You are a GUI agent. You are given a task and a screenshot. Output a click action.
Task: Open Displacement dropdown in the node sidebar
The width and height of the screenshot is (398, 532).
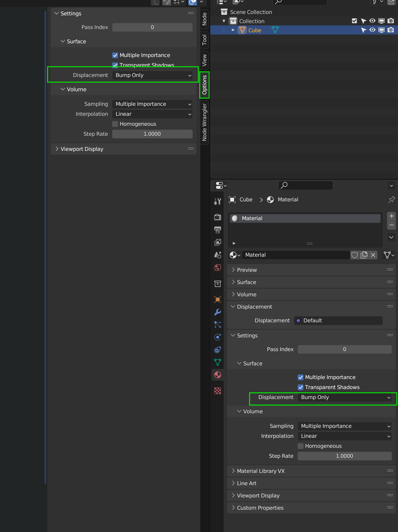coord(152,75)
